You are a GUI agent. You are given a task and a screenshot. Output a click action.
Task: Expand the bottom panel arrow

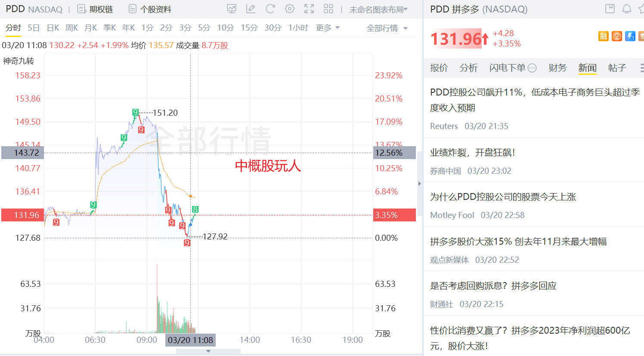[x=208, y=351]
